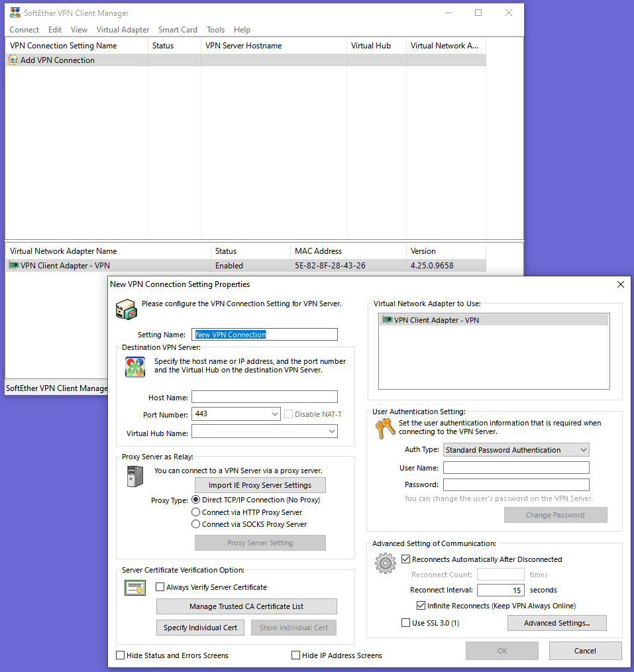Image resolution: width=634 pixels, height=672 pixels.
Task: Click the Destination VPN Server globe icon
Action: pyautogui.click(x=135, y=367)
